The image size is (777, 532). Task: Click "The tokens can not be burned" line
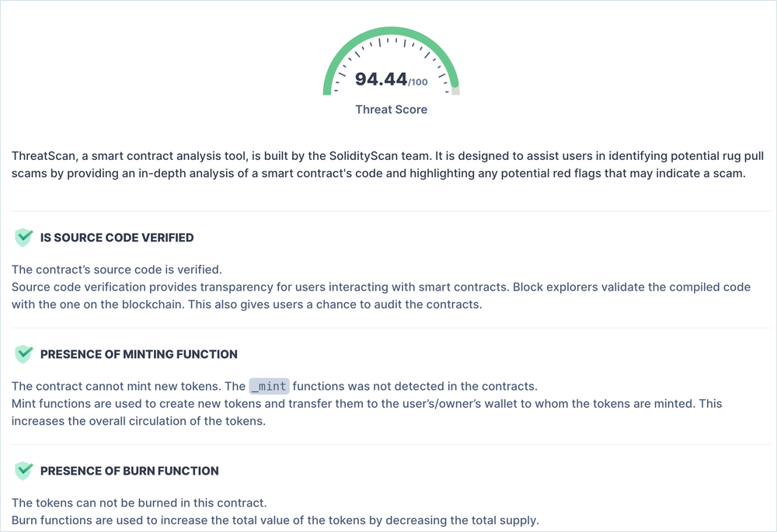[139, 502]
